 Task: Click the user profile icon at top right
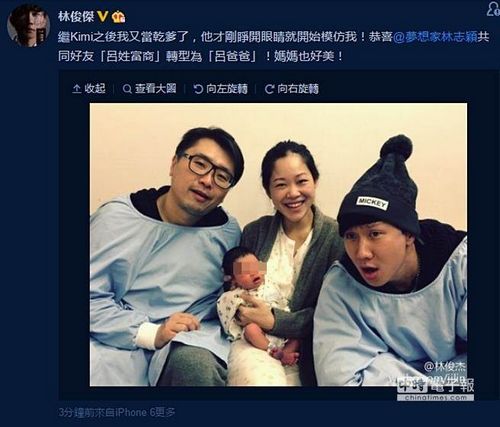click(x=493, y=9)
